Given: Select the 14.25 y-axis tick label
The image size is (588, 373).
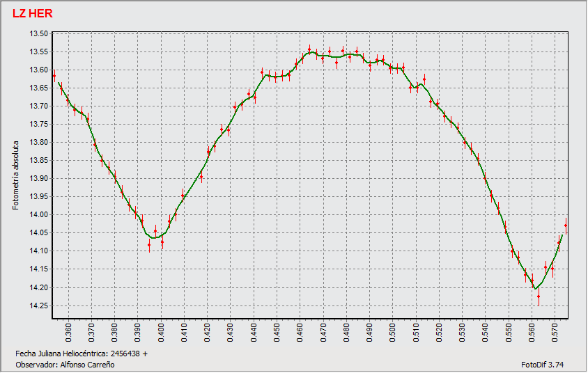Looking at the screenshot, I should pyautogui.click(x=39, y=305).
